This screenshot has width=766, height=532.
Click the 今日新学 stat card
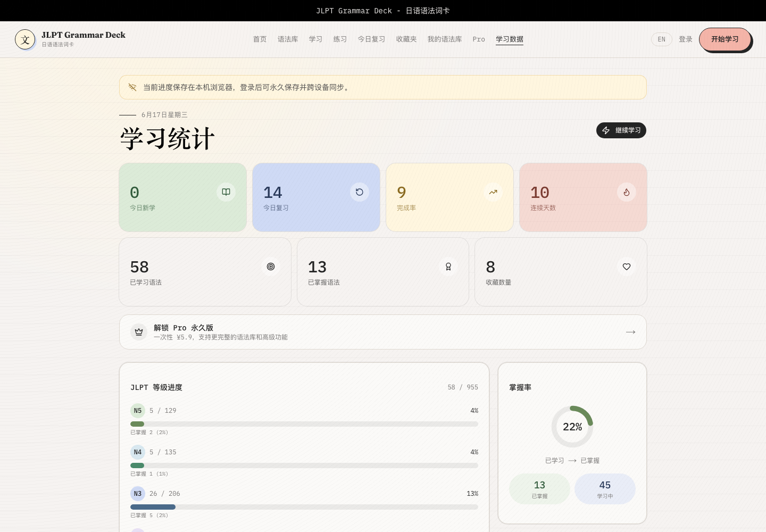(x=183, y=197)
